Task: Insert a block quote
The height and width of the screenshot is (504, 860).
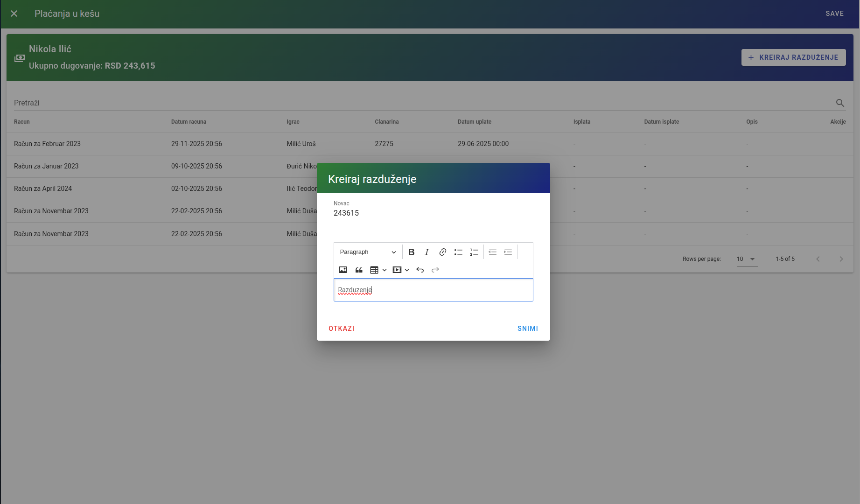Action: click(359, 270)
